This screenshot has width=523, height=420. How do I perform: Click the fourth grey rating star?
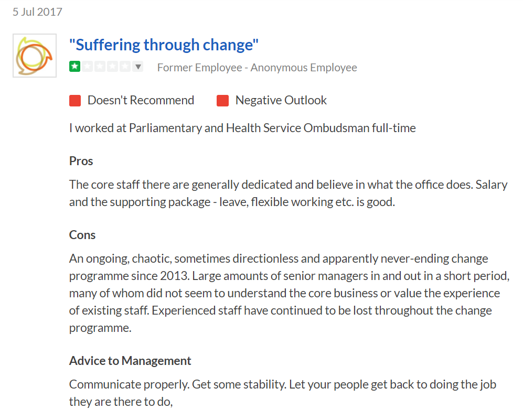(x=113, y=67)
